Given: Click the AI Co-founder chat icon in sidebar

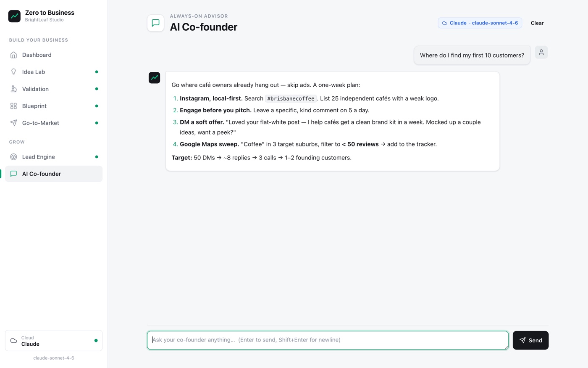Looking at the screenshot, I should [13, 174].
